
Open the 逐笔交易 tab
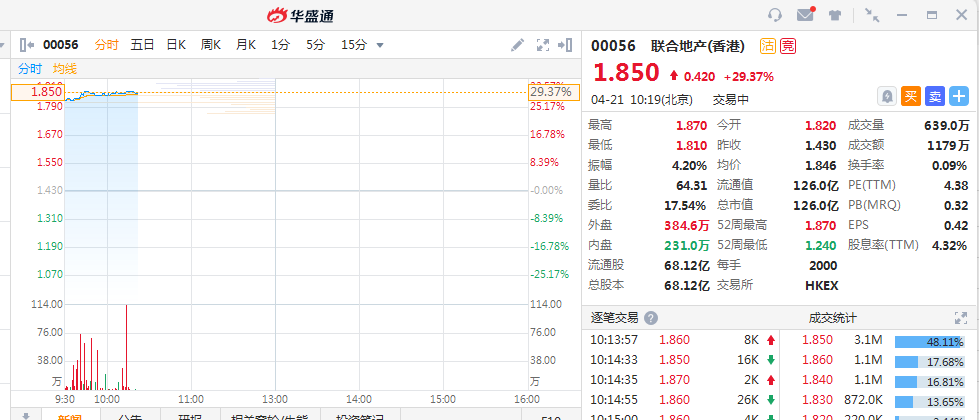point(613,318)
